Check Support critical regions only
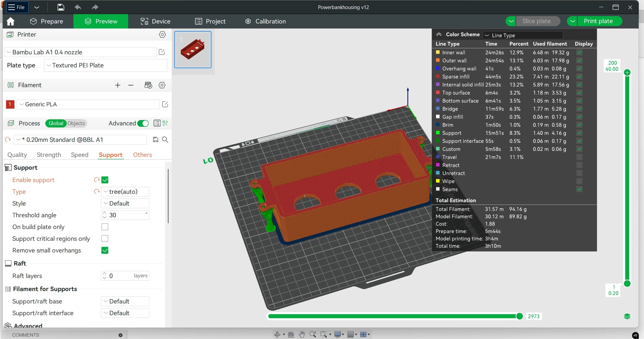 [x=105, y=239]
